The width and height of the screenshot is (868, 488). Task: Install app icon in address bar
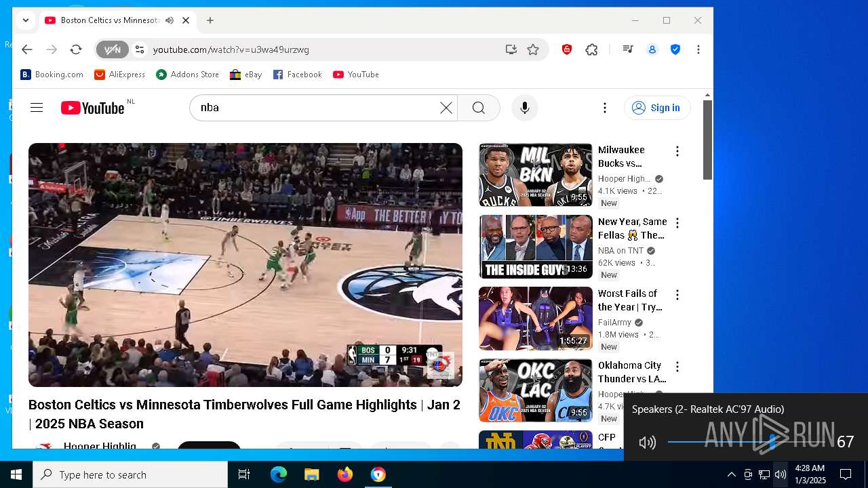[511, 49]
